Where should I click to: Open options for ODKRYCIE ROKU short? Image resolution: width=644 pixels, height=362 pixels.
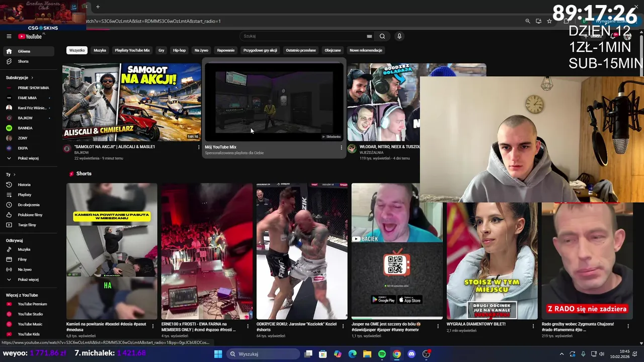pos(343,326)
